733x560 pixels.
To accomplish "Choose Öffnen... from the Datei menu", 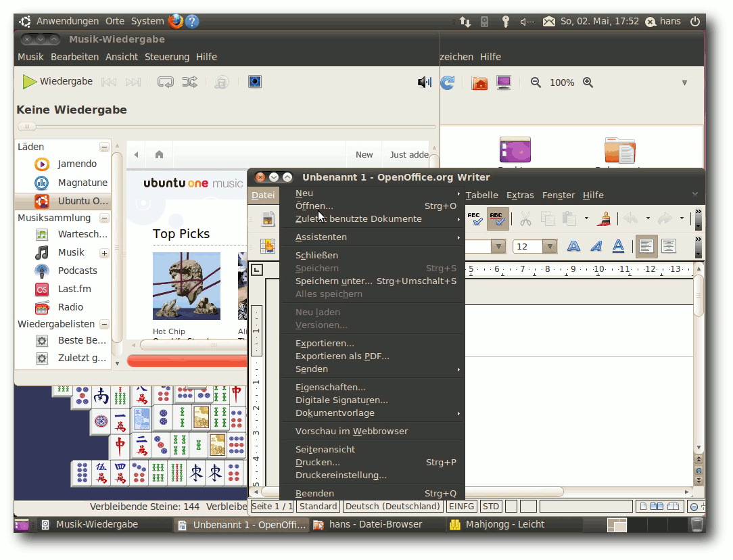I will (372, 206).
